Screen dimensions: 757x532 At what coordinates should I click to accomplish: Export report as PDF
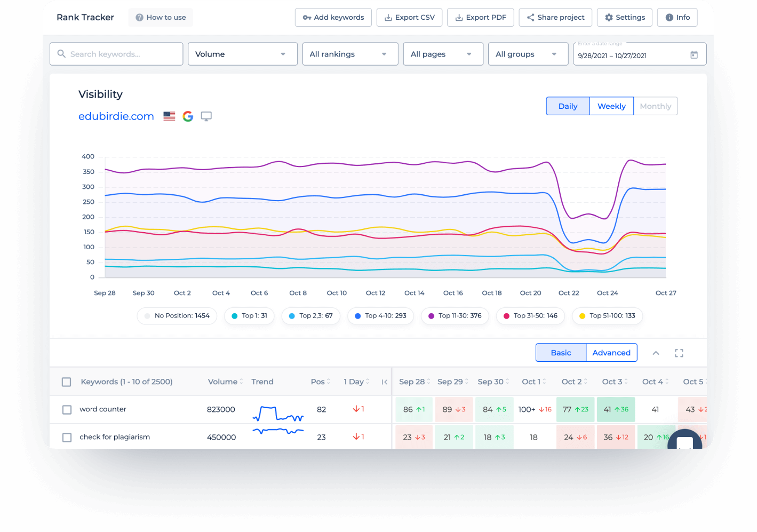click(481, 18)
